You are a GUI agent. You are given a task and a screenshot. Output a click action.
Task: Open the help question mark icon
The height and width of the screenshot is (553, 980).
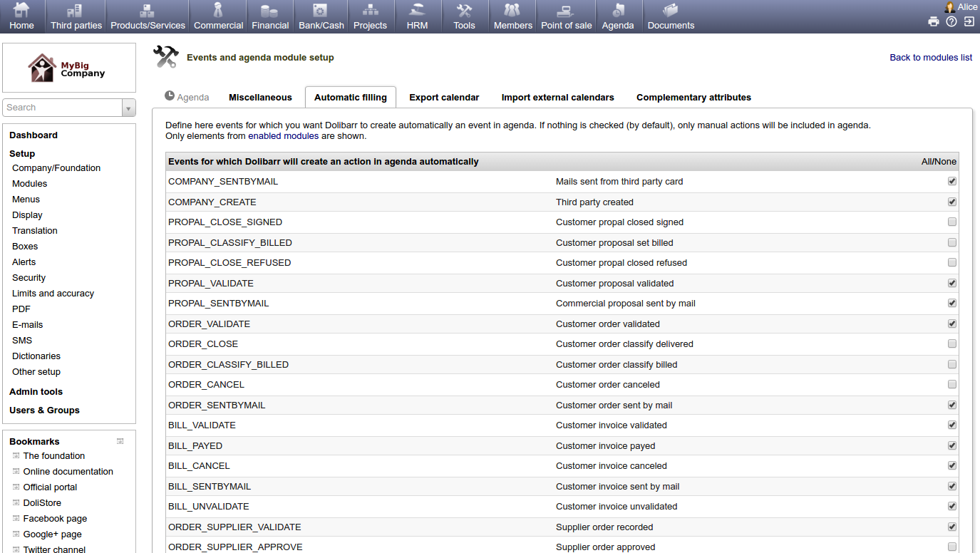pyautogui.click(x=951, y=21)
